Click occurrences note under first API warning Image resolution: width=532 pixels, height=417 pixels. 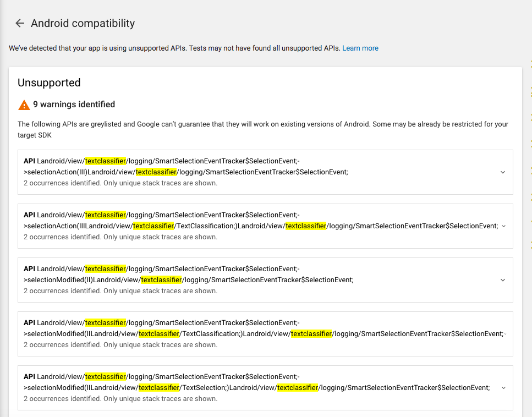click(120, 183)
